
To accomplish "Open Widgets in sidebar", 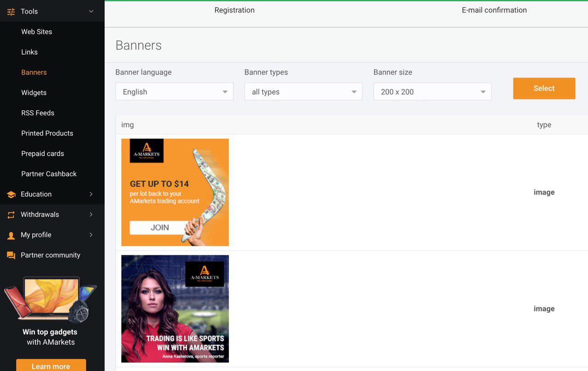I will (x=34, y=92).
